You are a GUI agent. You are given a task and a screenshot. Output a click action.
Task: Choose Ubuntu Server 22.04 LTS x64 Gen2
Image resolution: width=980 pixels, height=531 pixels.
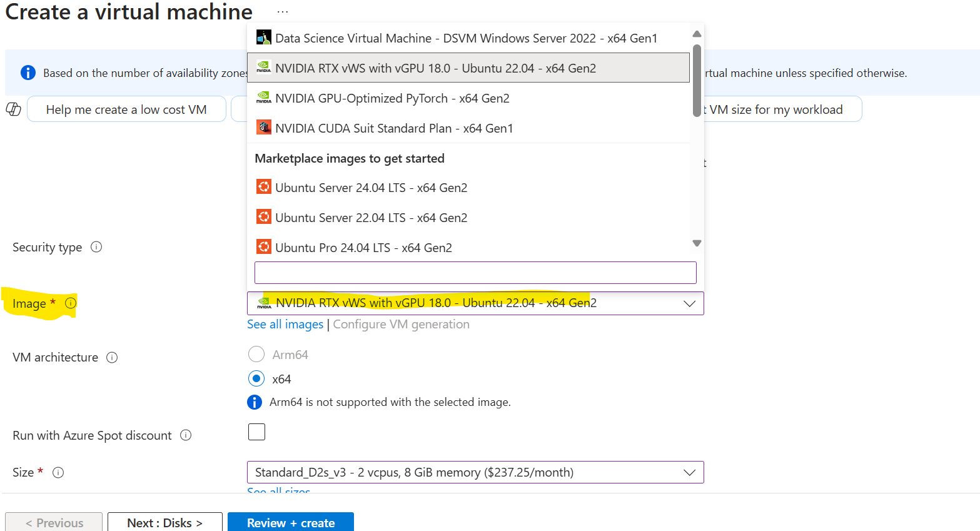[x=468, y=218]
